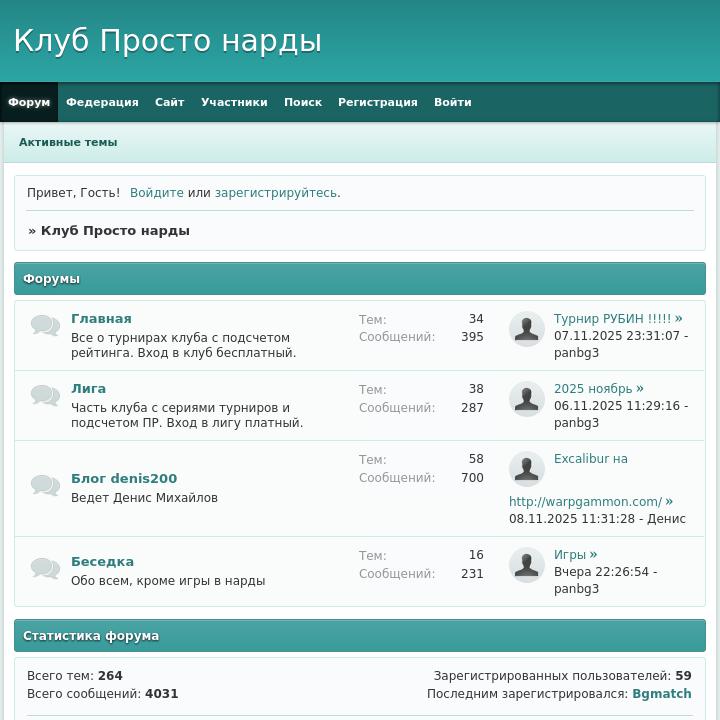Open the Федерация menu item

(102, 102)
